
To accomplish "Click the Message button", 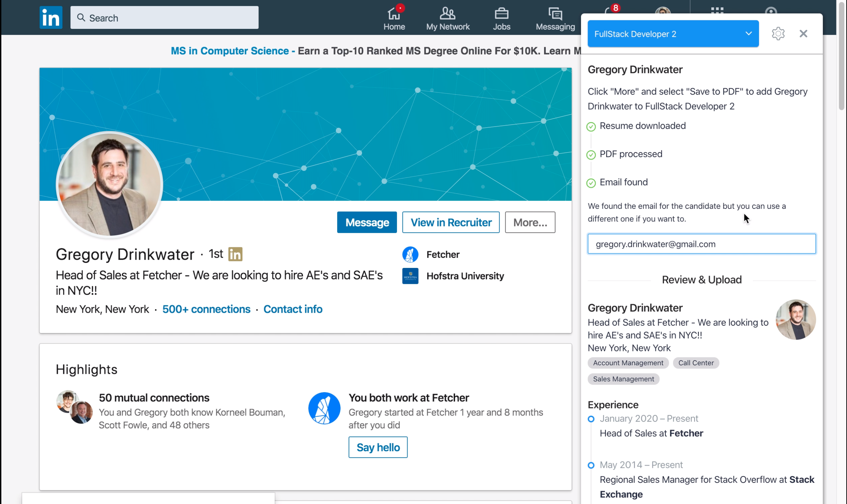I will click(x=367, y=222).
